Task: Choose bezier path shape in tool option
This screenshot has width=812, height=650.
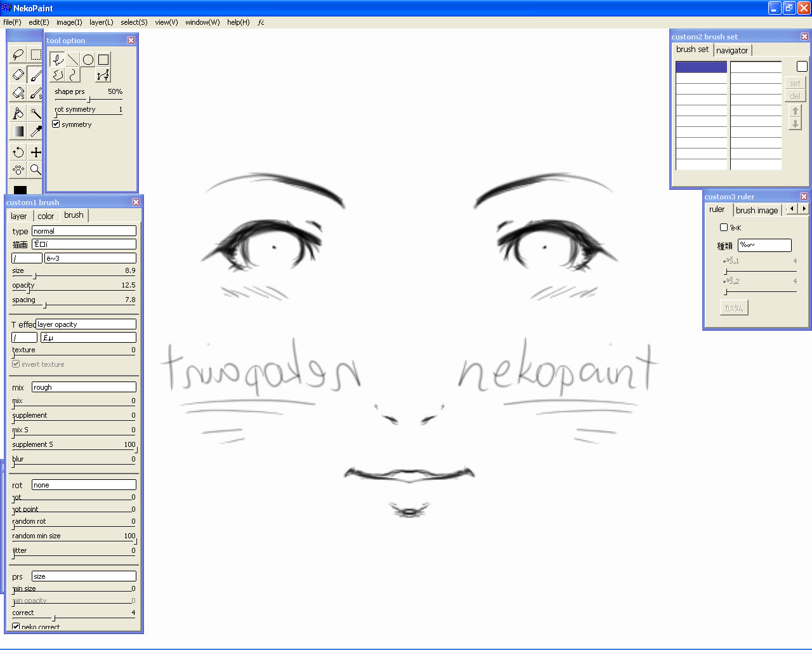Action: [x=103, y=75]
